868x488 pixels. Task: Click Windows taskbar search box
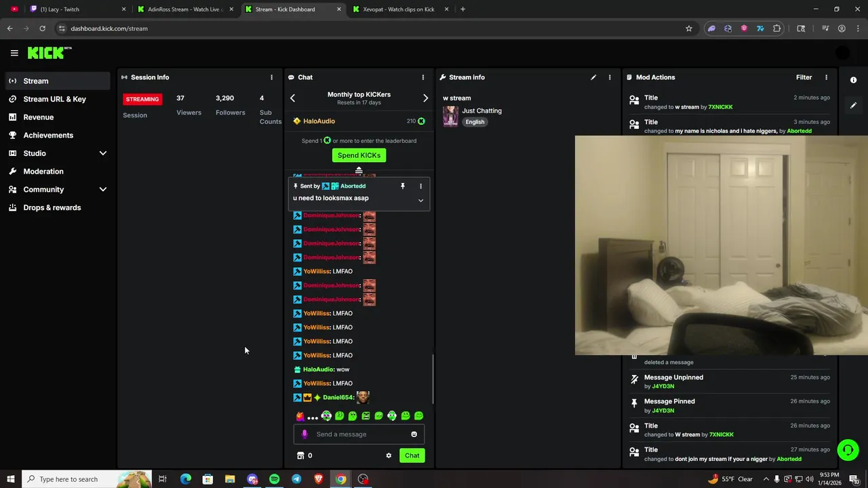(86, 479)
